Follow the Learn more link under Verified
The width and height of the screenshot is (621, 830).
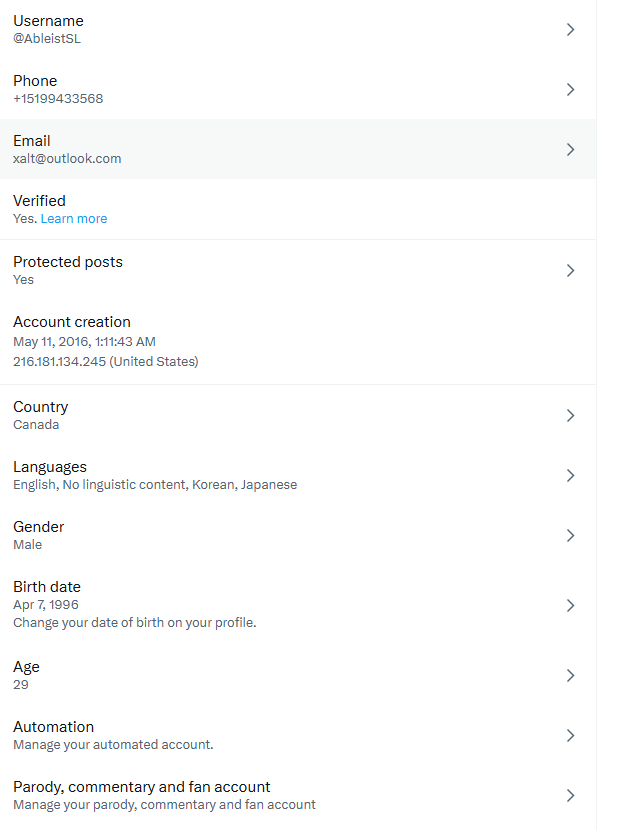[x=74, y=219]
